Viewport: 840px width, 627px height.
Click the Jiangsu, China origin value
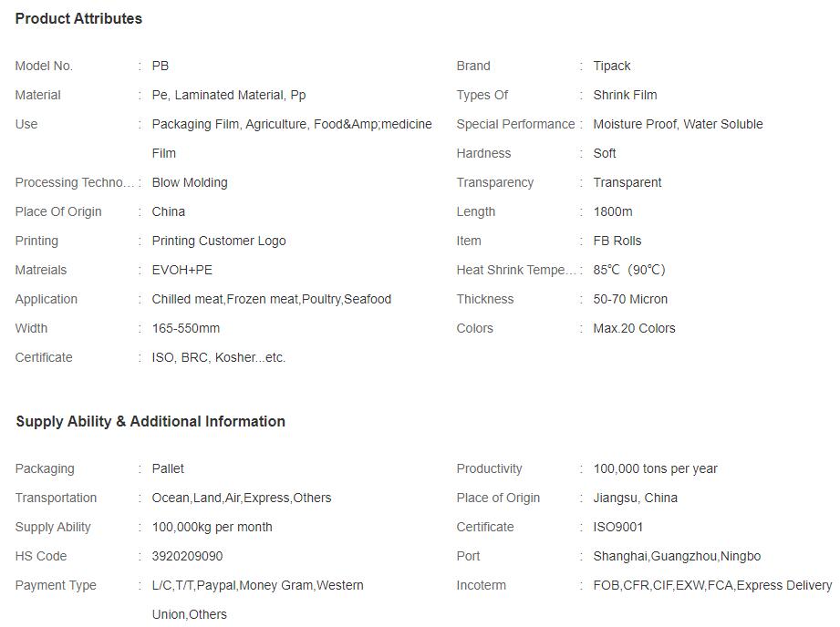636,498
